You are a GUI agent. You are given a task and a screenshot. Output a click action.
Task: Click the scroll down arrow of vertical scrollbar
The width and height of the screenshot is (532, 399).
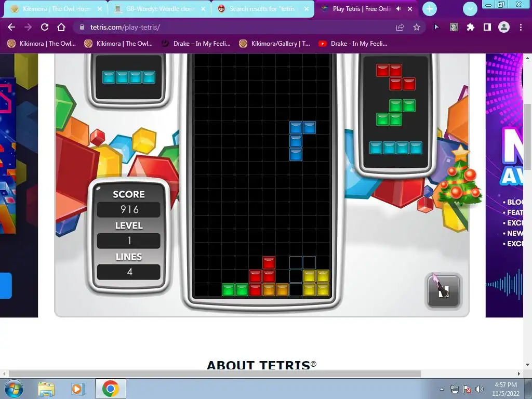point(527,365)
